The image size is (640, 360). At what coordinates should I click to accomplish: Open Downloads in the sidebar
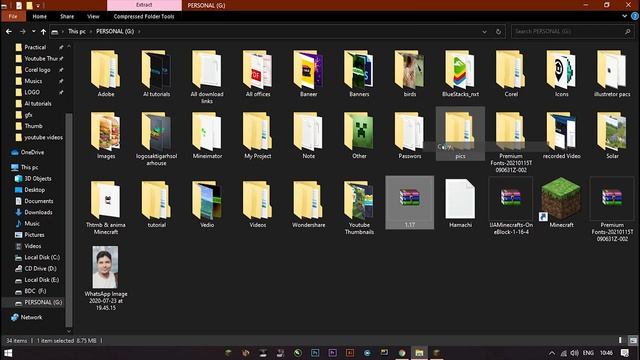38,212
